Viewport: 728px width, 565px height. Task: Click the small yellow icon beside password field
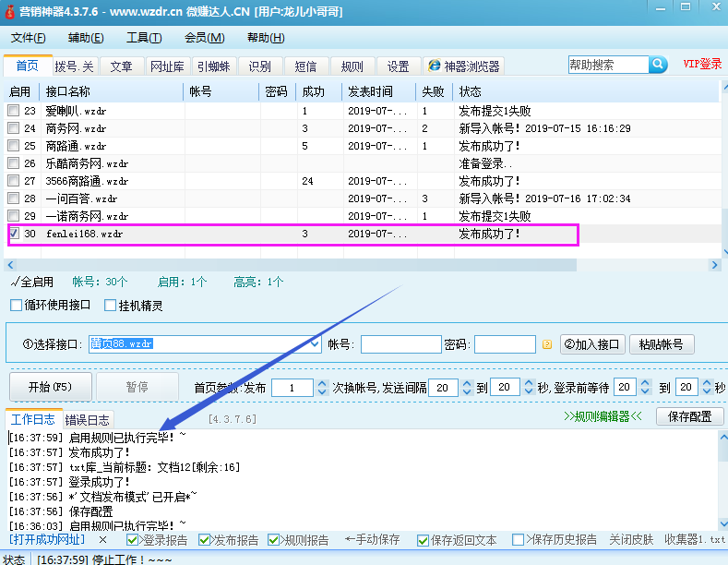pos(547,344)
